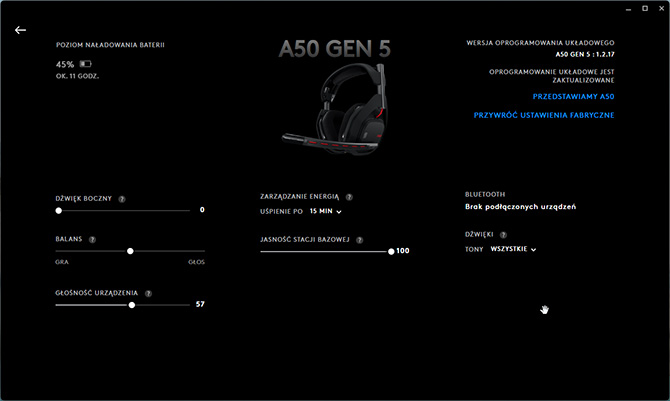Image resolution: width=670 pixels, height=401 pixels.
Task: Click the Balans slider handle
Action: pos(130,251)
